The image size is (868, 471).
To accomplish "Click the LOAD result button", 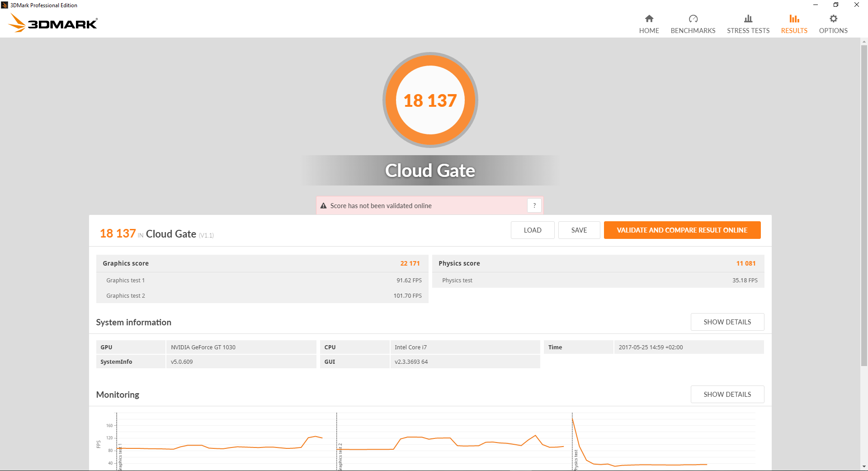I will point(532,230).
